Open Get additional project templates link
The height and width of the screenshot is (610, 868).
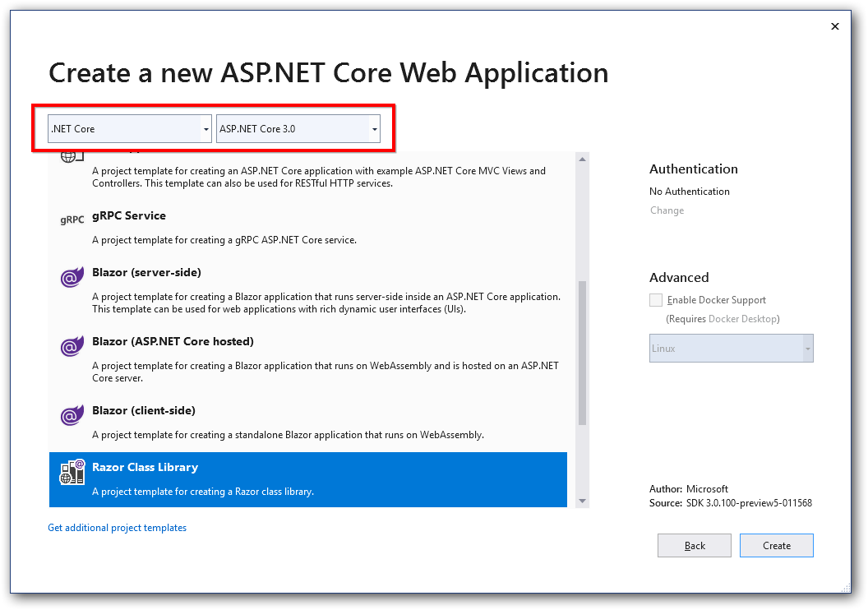[117, 527]
